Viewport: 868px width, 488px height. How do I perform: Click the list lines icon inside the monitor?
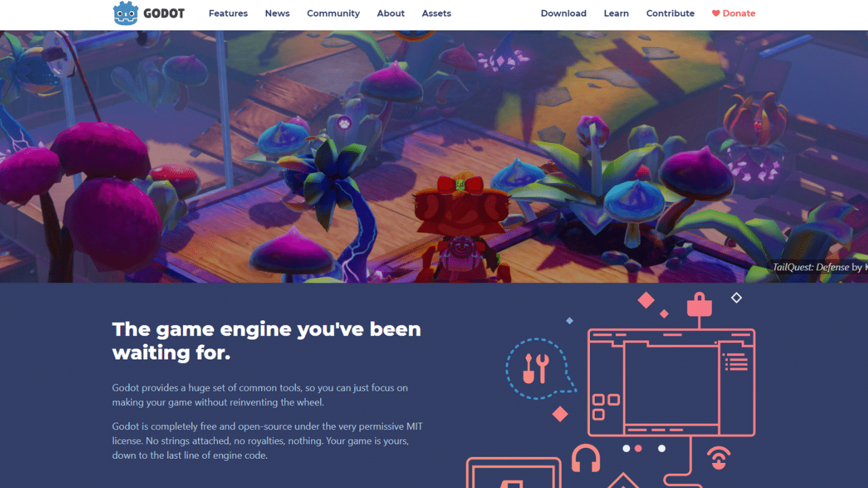[x=736, y=362]
